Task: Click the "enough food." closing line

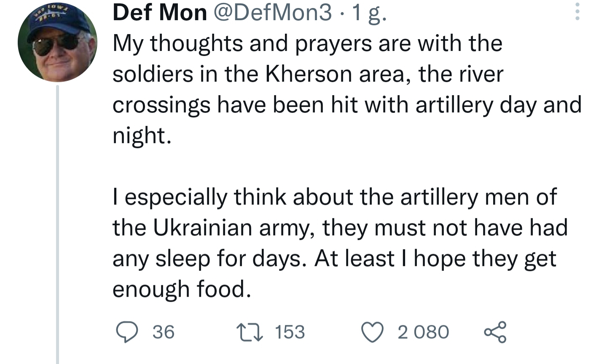Action: coord(182,289)
